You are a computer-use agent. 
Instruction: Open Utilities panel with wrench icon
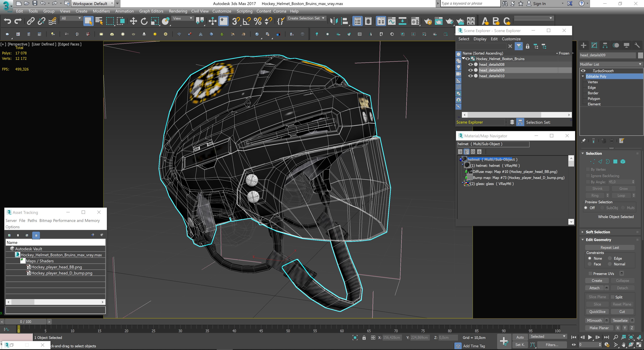(x=637, y=45)
